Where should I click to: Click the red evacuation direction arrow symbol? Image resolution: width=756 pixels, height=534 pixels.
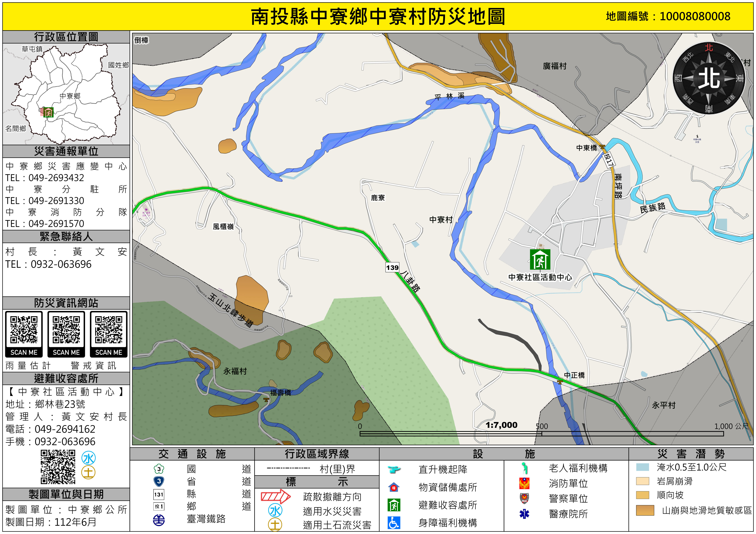pos(276,497)
